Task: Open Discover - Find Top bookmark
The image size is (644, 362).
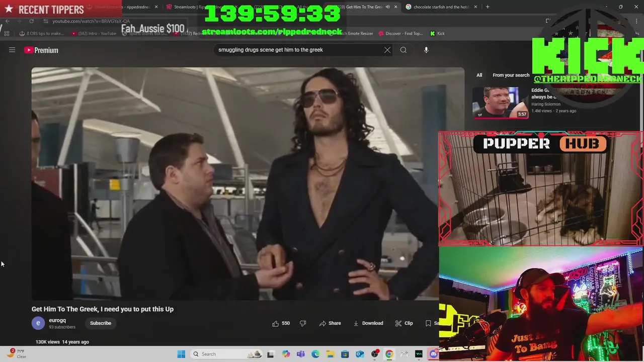Action: [399, 34]
